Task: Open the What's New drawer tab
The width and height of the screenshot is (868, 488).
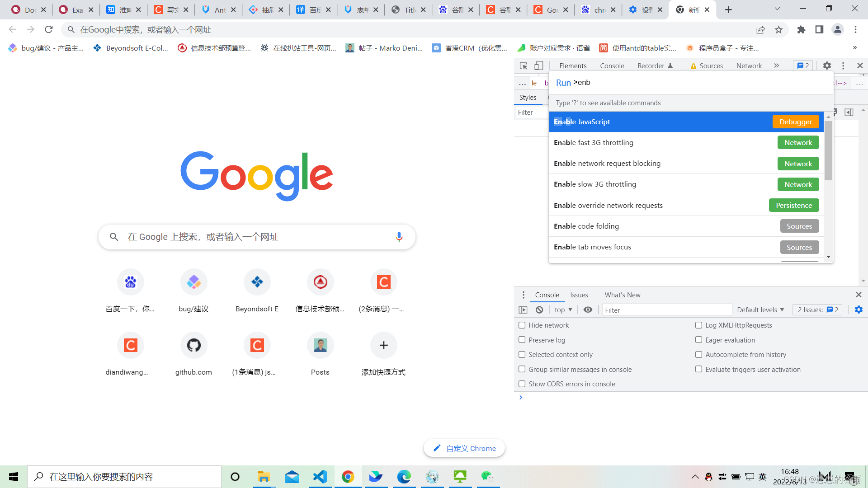Action: click(x=622, y=295)
